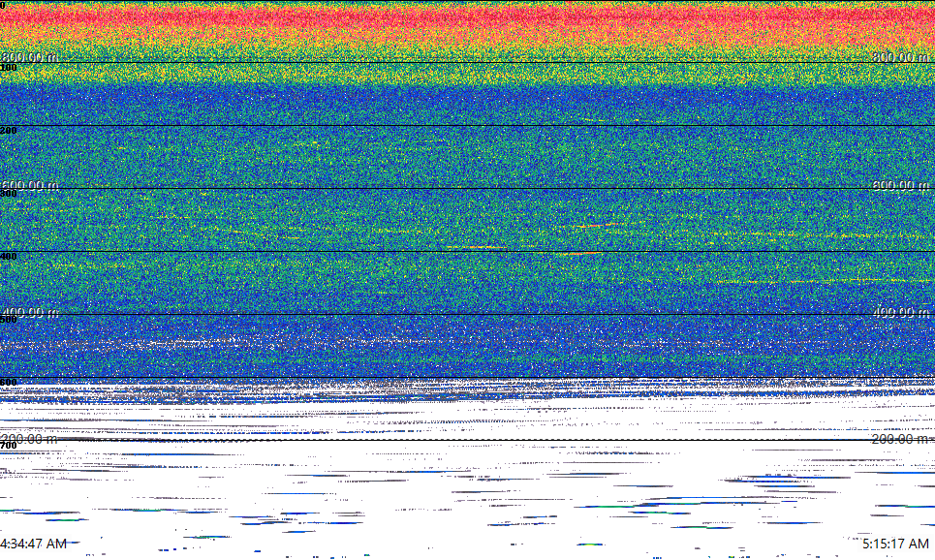The height and width of the screenshot is (560, 935).
Task: Click the left 200.00 m range label
Action: [29, 439]
